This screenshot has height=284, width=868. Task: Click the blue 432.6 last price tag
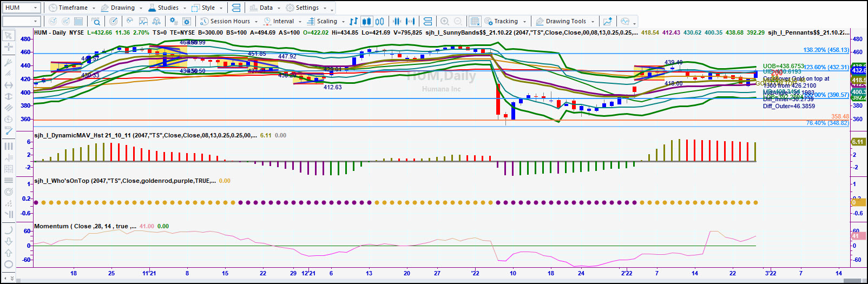(859, 70)
